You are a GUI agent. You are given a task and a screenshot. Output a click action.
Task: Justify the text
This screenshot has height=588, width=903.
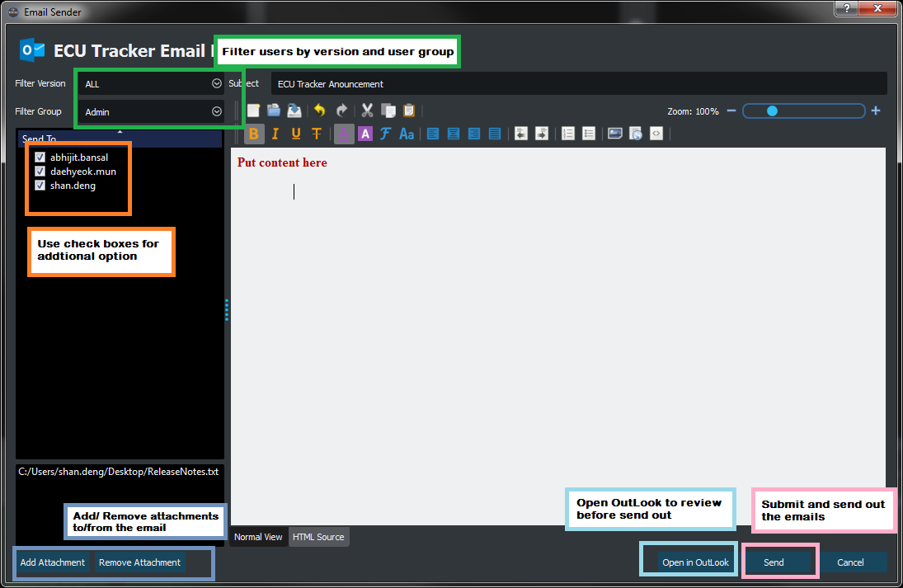pyautogui.click(x=495, y=134)
